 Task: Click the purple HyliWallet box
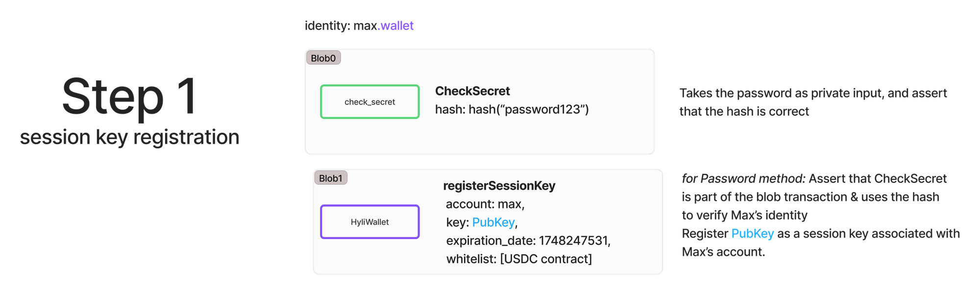pos(370,221)
